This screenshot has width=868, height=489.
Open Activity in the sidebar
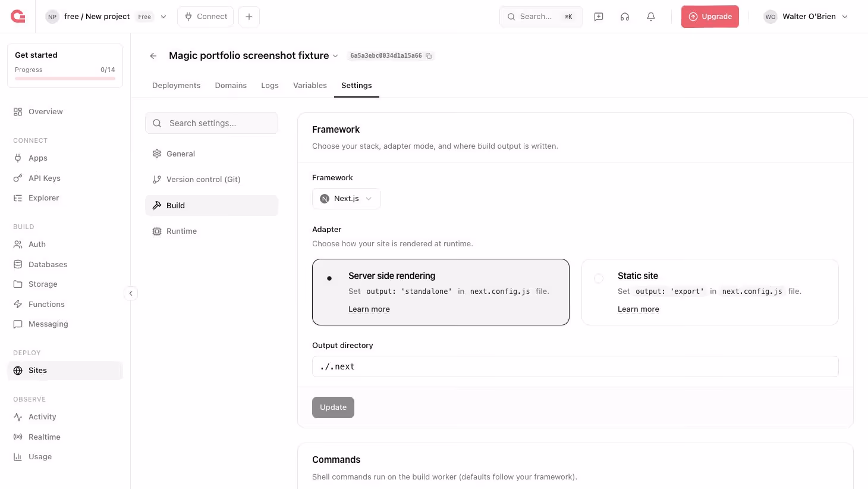tap(65, 417)
